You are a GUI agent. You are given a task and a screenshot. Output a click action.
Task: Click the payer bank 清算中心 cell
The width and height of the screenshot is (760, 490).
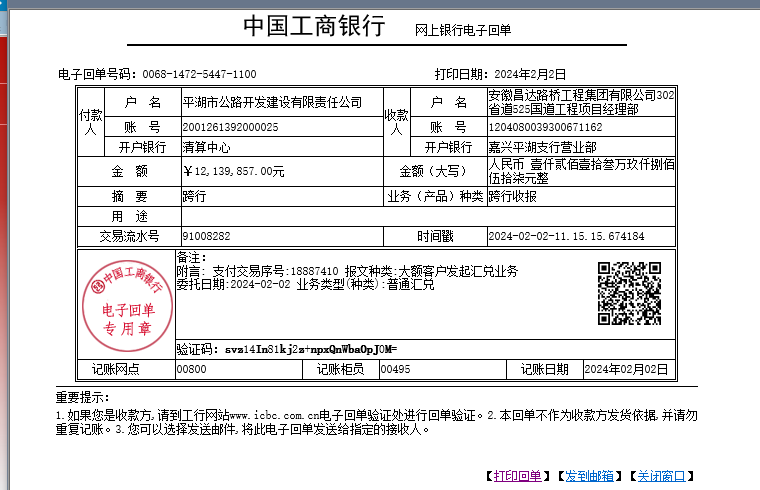coord(207,147)
